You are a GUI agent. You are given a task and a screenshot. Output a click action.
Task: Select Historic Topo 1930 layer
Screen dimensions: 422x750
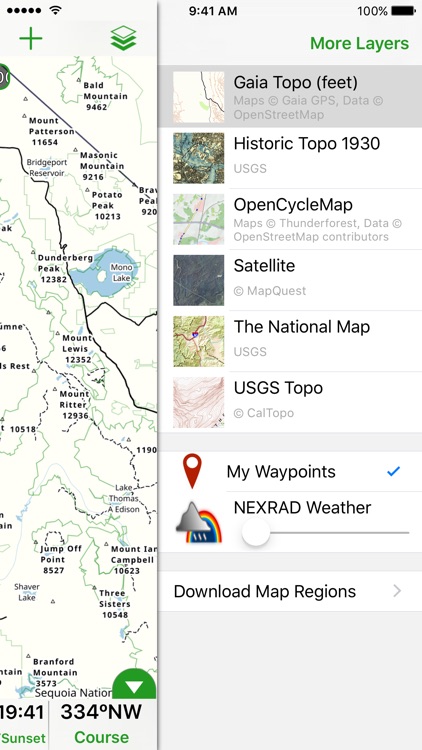[290, 158]
